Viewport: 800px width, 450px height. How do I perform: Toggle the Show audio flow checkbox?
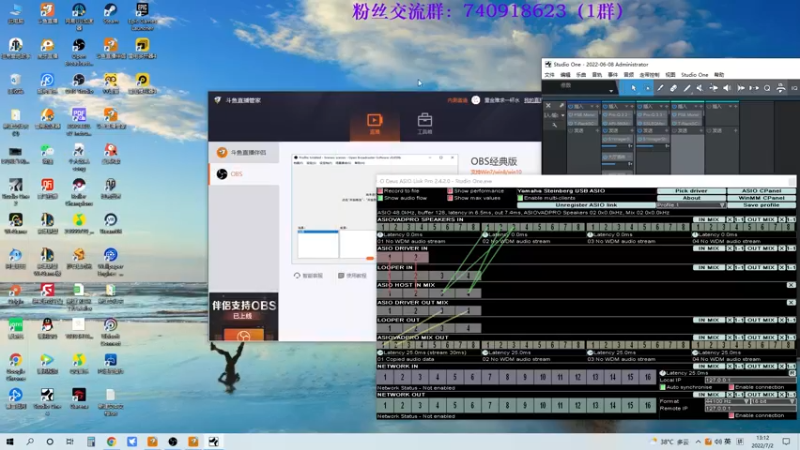coord(380,198)
